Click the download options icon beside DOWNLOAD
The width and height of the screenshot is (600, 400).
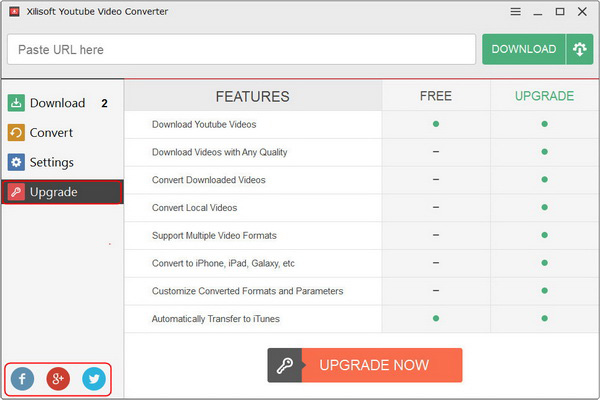click(x=579, y=49)
